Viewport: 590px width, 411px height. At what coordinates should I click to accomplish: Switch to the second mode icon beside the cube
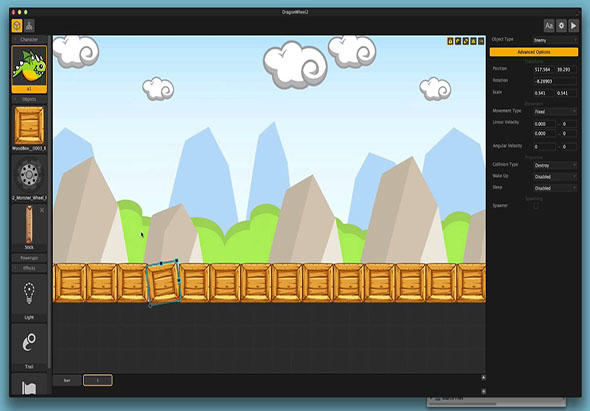(29, 26)
